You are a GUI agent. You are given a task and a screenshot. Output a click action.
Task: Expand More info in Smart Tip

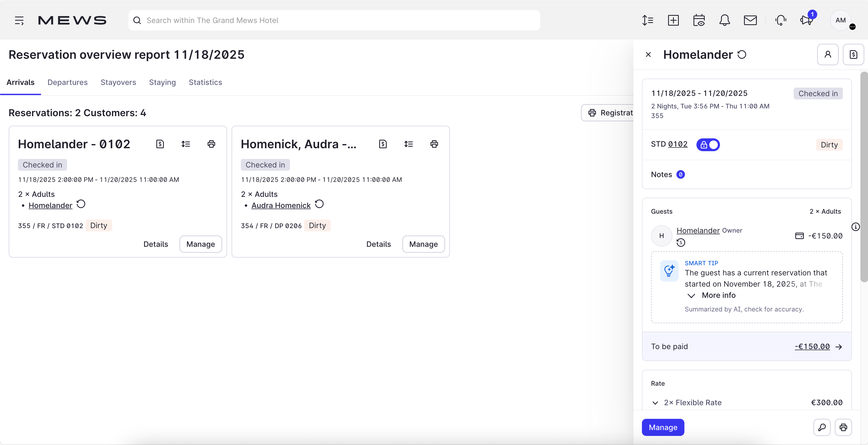coord(711,295)
